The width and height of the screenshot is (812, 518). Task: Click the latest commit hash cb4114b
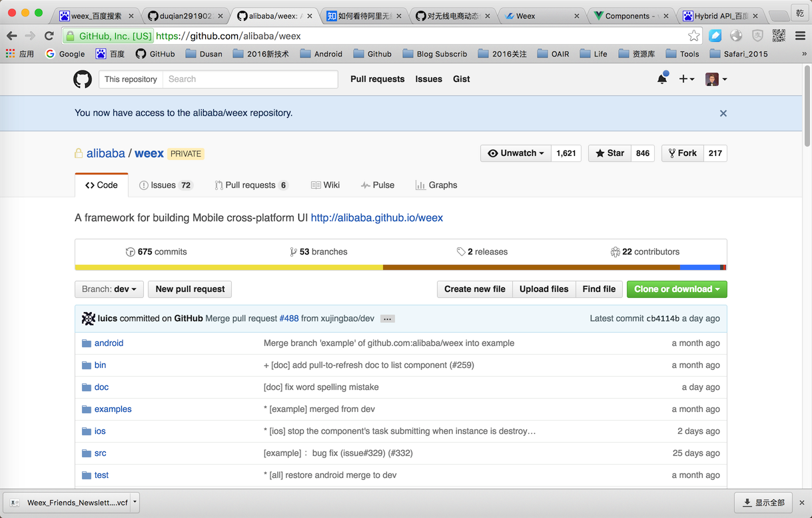(x=663, y=319)
